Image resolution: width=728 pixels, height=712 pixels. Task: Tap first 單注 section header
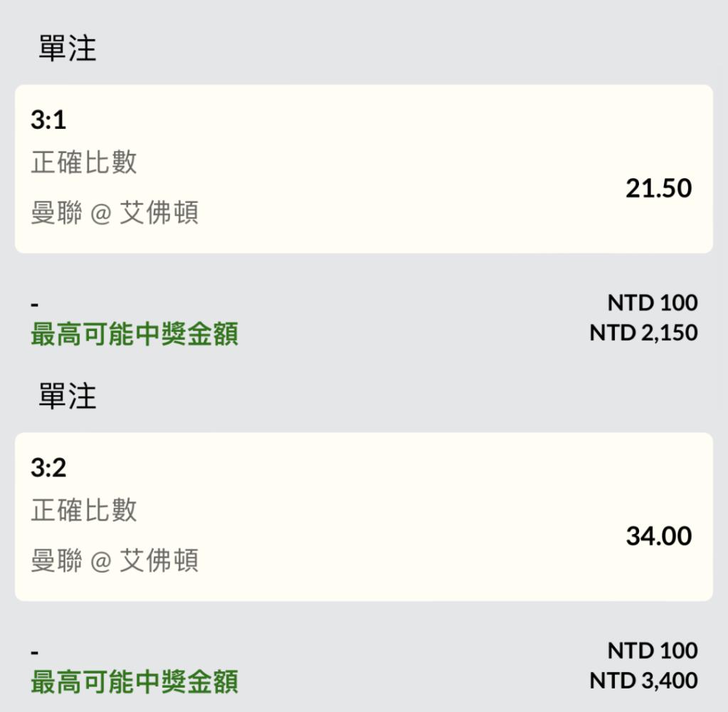(x=68, y=48)
